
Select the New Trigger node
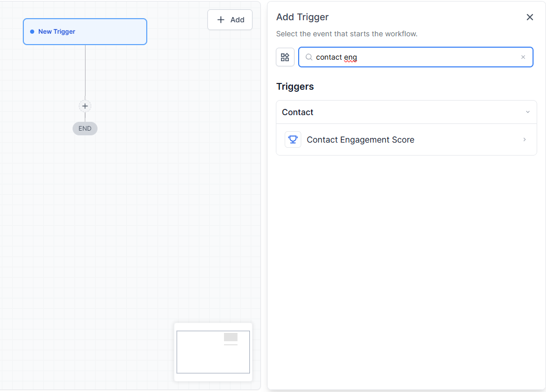point(85,32)
